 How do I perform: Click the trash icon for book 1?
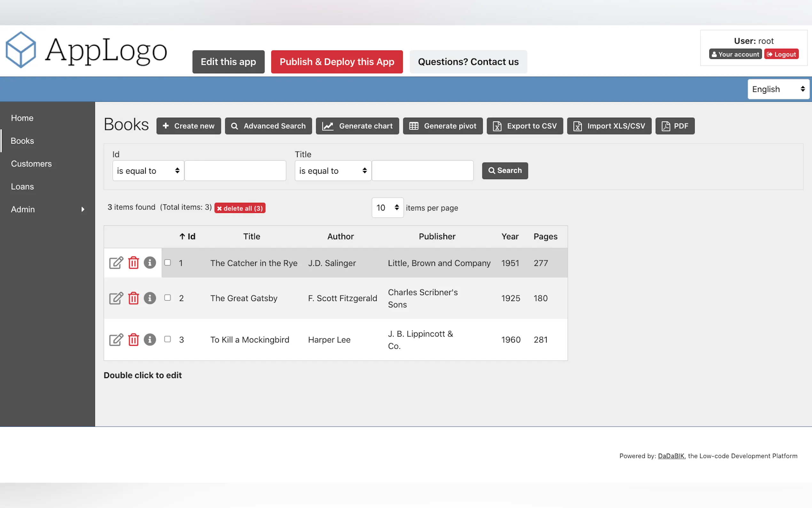[133, 263]
